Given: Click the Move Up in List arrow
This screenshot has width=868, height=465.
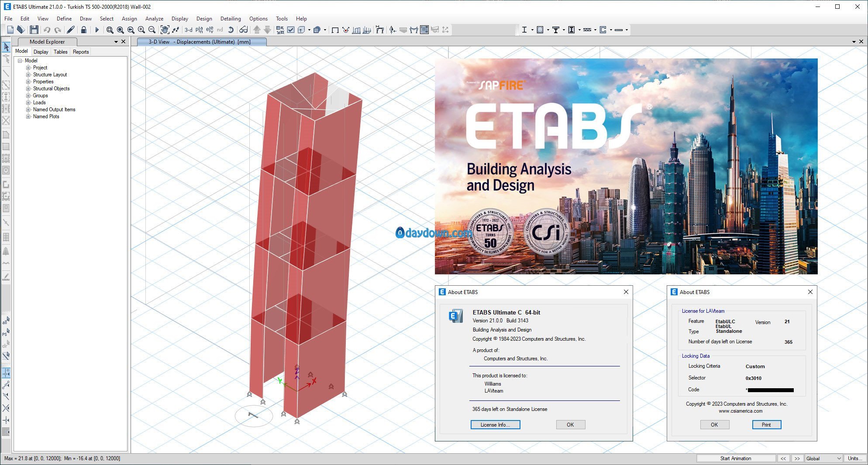Looking at the screenshot, I should 257,30.
